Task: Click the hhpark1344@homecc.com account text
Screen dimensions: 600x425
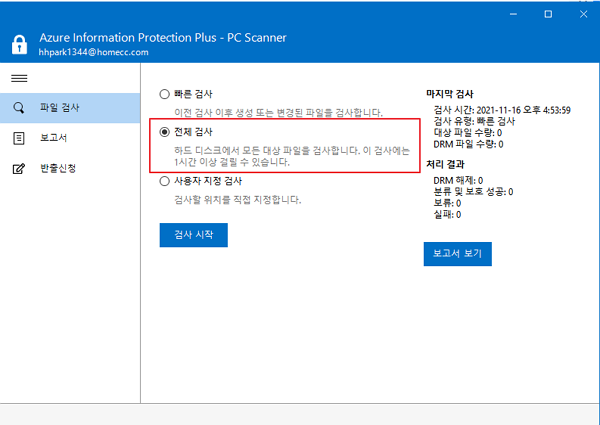Action: tap(94, 52)
